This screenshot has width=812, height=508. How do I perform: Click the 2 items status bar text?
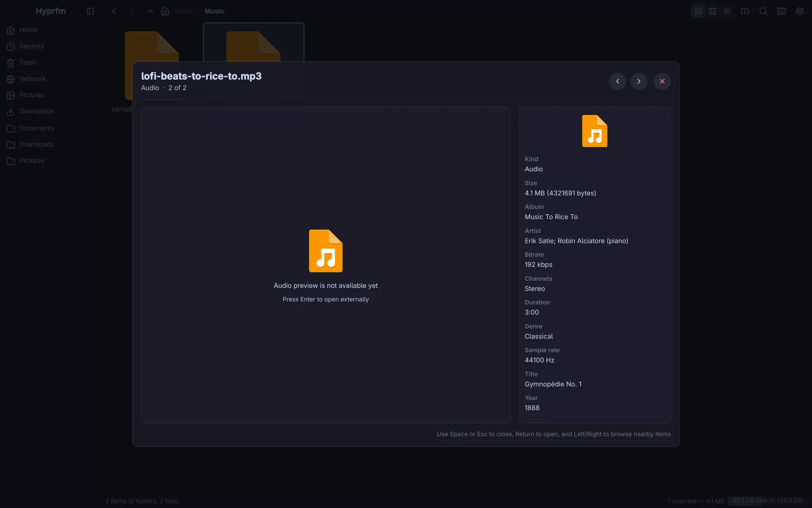142,501
